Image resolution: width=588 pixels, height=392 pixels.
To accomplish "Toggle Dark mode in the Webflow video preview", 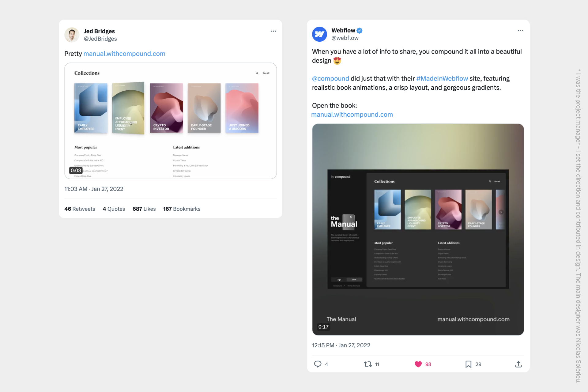I will tap(354, 280).
